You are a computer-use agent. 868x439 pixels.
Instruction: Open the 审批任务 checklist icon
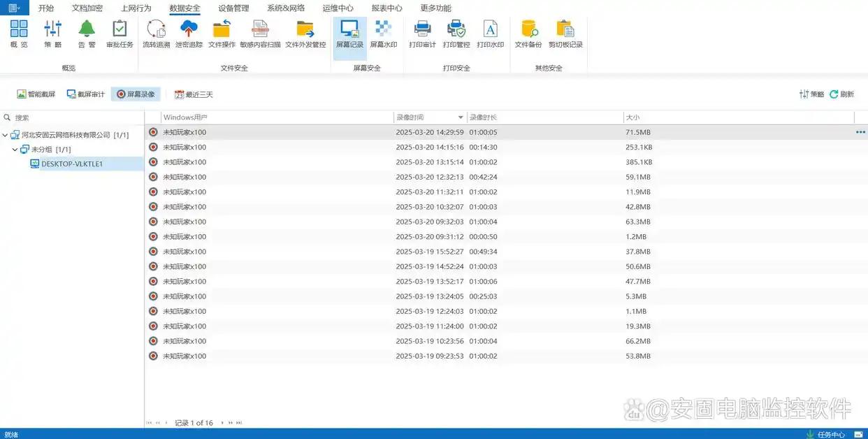click(120, 34)
